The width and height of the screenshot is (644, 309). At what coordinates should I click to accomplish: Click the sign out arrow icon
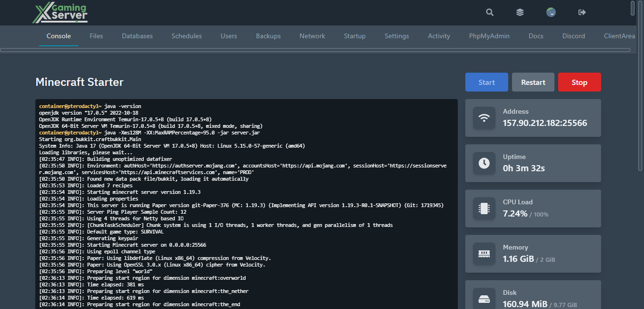click(x=582, y=13)
